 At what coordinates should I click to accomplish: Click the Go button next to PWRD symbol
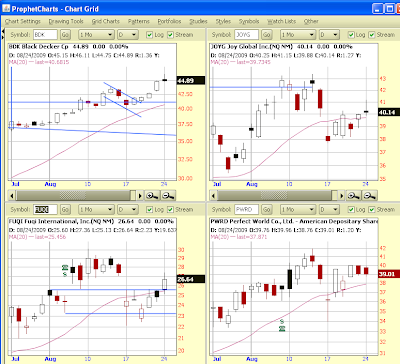click(266, 209)
